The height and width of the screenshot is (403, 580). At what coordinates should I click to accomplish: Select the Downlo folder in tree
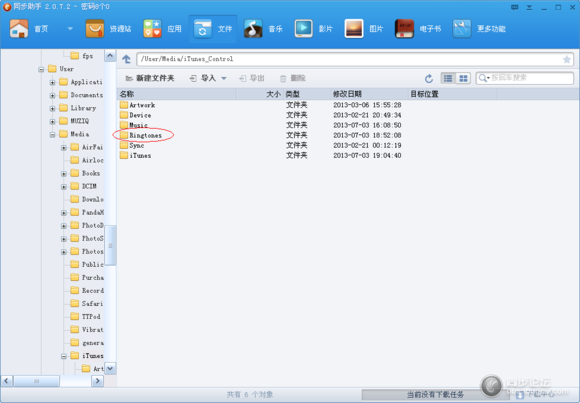(87, 199)
